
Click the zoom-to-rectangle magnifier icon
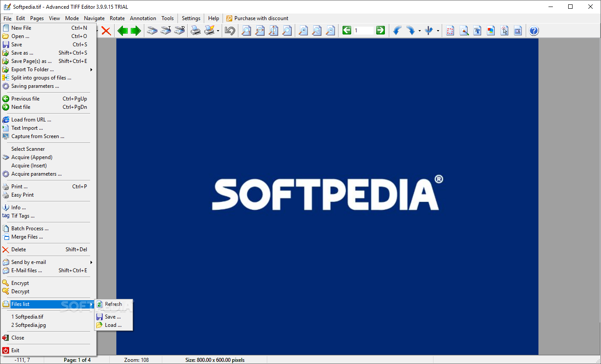pos(317,31)
